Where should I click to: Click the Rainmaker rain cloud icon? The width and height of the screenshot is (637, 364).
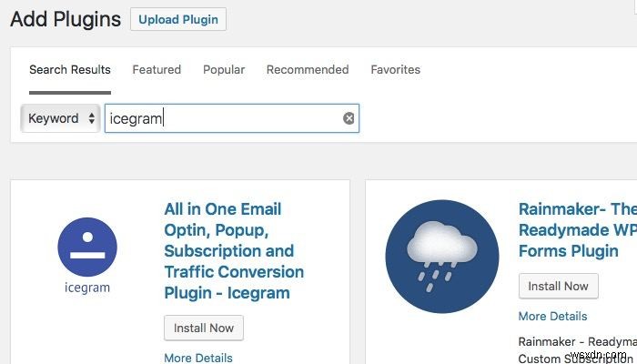[x=442, y=257]
